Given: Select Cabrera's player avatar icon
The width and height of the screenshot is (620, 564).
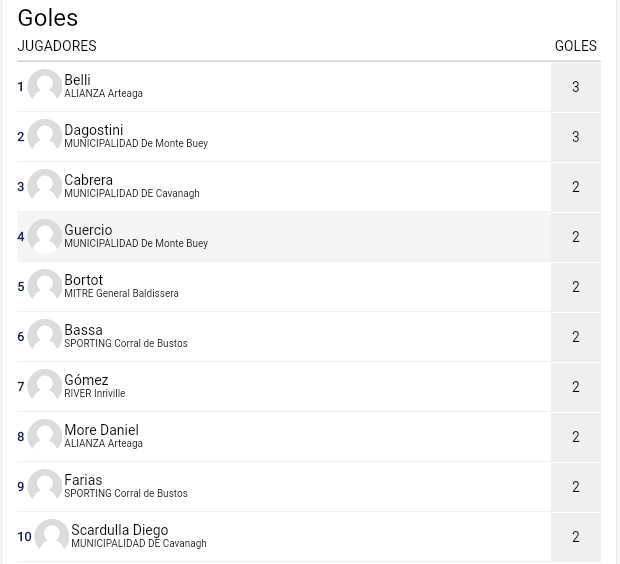Looking at the screenshot, I should click(45, 186).
